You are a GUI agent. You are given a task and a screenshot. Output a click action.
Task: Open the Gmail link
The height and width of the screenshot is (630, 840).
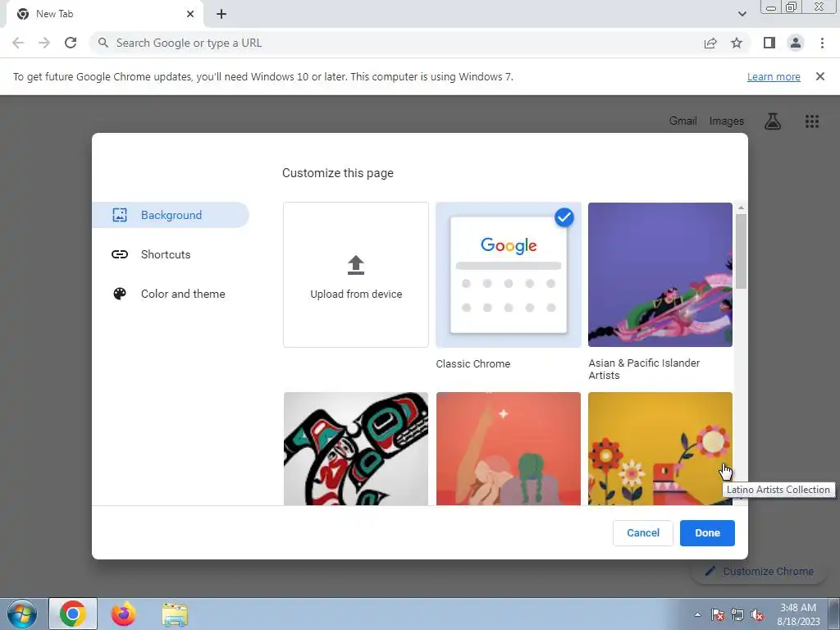pyautogui.click(x=682, y=121)
